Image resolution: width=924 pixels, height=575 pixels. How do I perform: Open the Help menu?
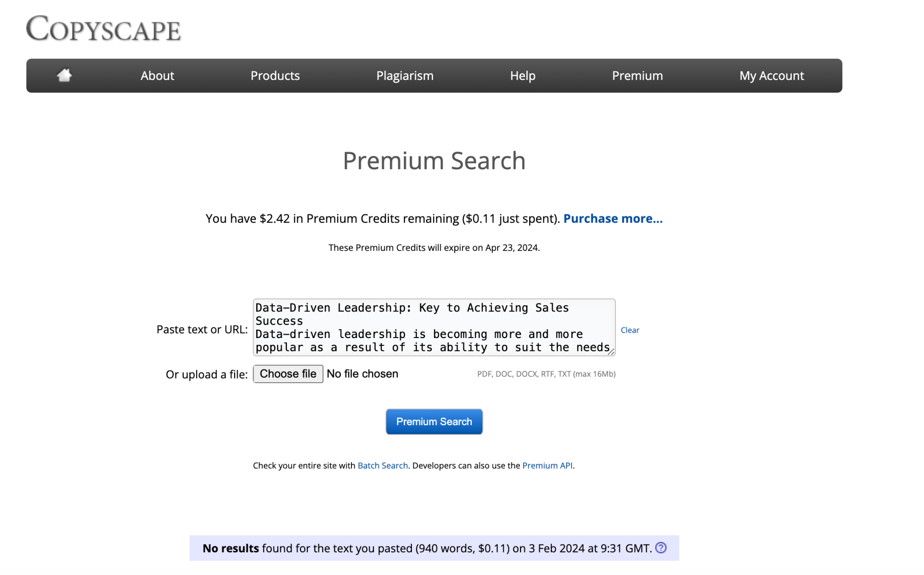tap(522, 75)
